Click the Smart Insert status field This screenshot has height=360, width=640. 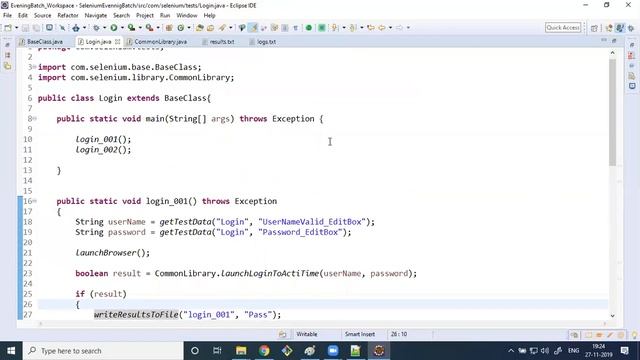click(360, 334)
